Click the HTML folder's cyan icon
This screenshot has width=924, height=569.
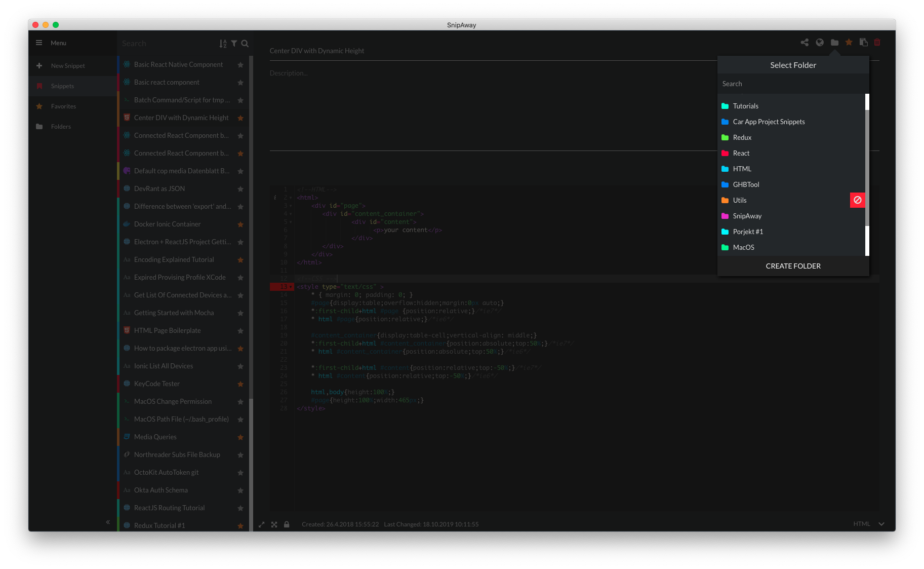[725, 169]
